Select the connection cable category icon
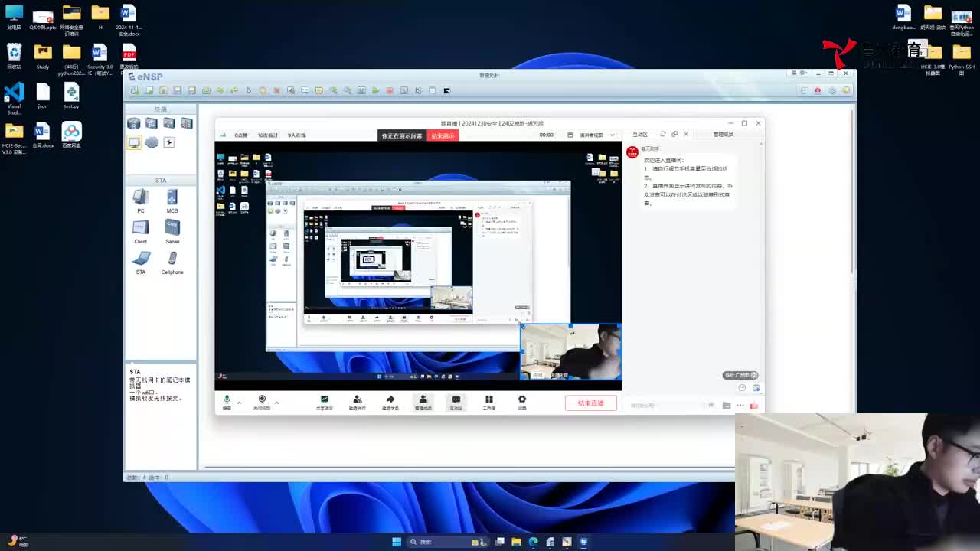The image size is (980, 551). point(169,142)
